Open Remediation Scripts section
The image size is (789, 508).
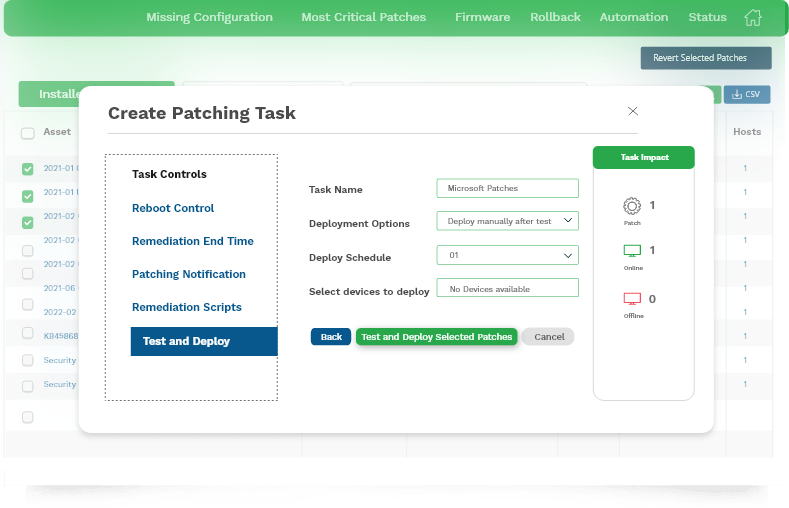pyautogui.click(x=187, y=307)
